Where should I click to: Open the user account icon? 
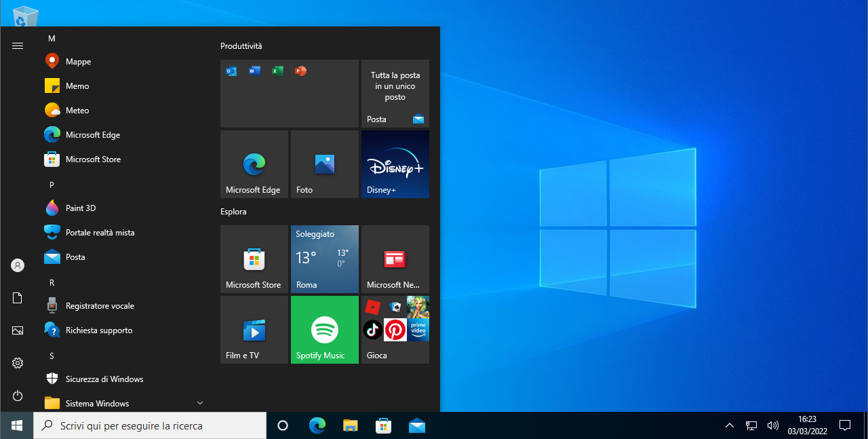pos(18,265)
